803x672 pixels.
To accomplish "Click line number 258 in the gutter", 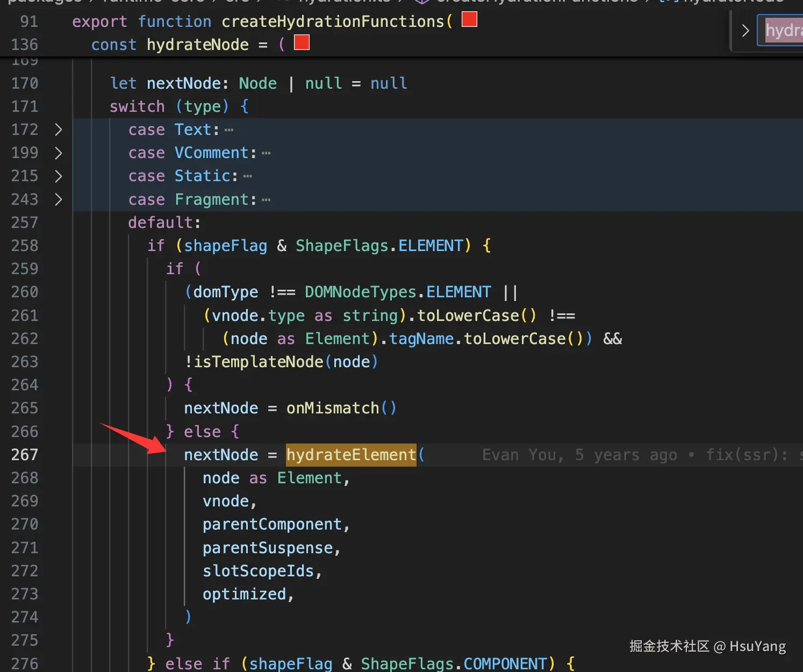I will point(25,246).
